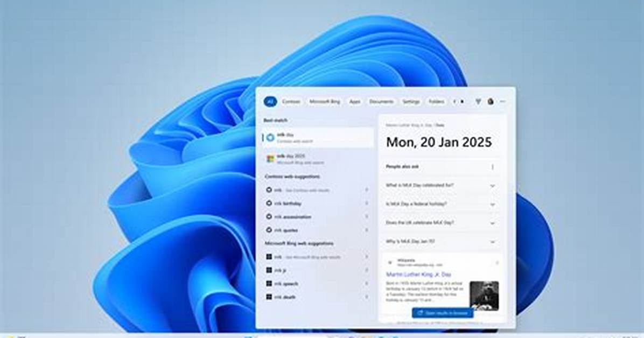
Task: Click the 'People also ask' heading
Action: click(x=402, y=167)
